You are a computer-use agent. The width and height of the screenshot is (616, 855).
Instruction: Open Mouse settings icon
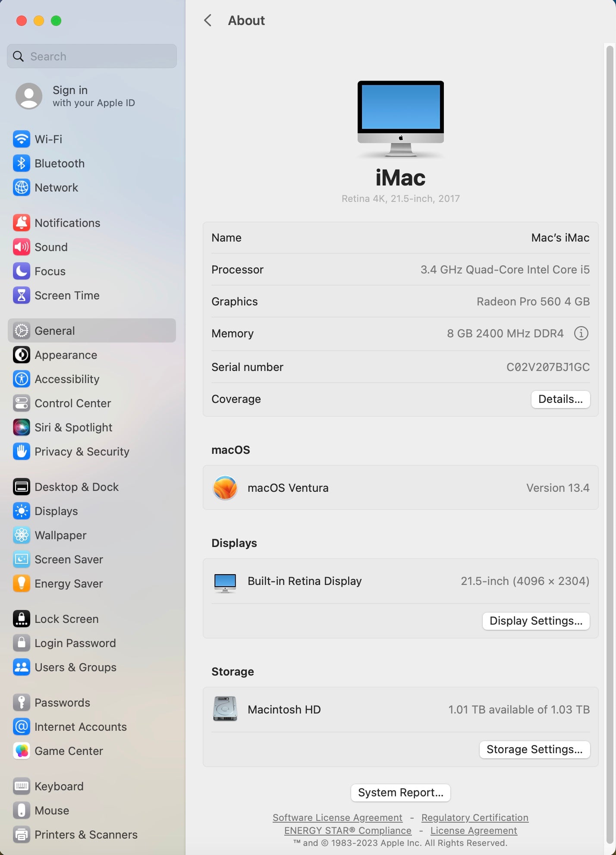pyautogui.click(x=22, y=810)
